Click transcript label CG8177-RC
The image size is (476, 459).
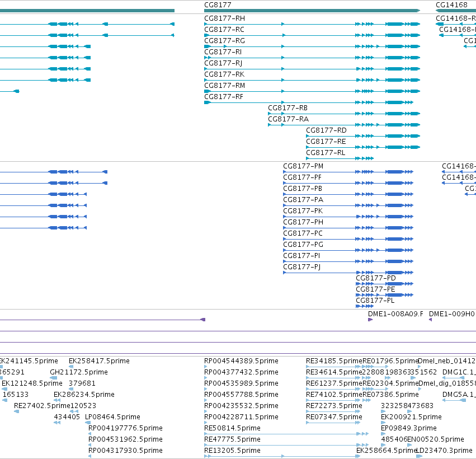pyautogui.click(x=224, y=30)
